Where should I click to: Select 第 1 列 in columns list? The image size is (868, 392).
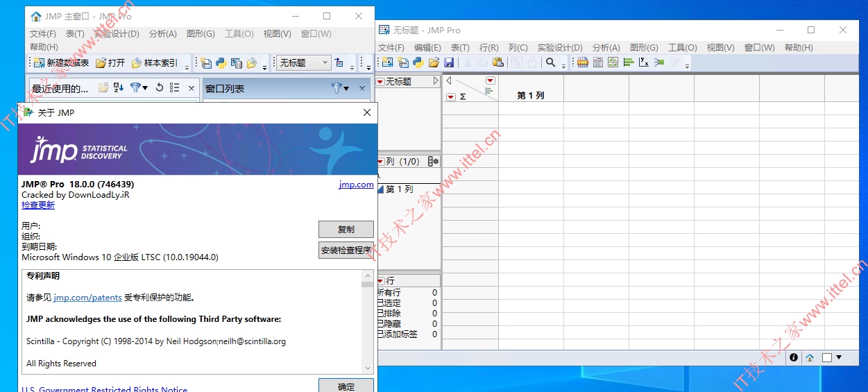[x=399, y=189]
